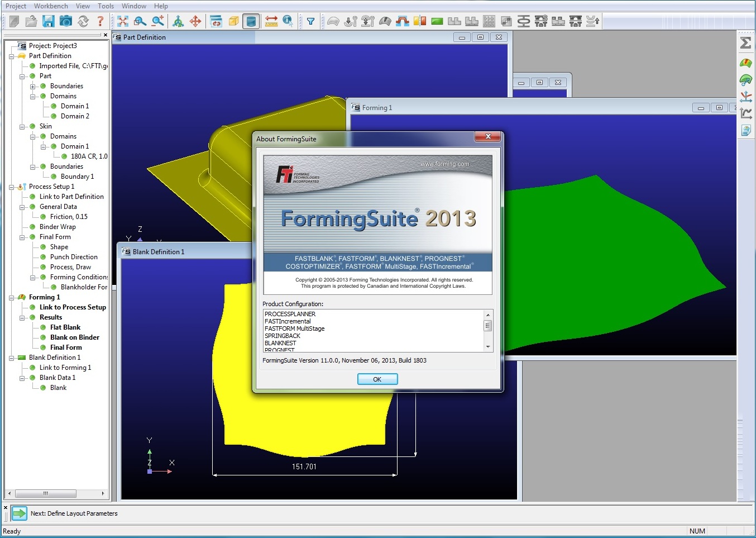Collapse the Forming 1 tree node

[x=12, y=297]
